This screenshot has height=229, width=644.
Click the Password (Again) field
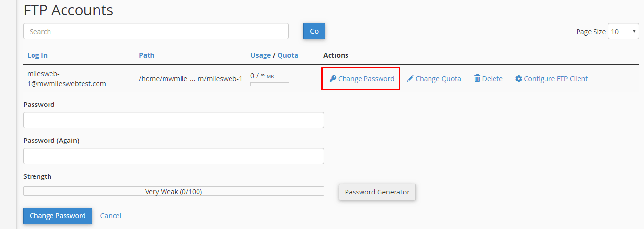(174, 156)
